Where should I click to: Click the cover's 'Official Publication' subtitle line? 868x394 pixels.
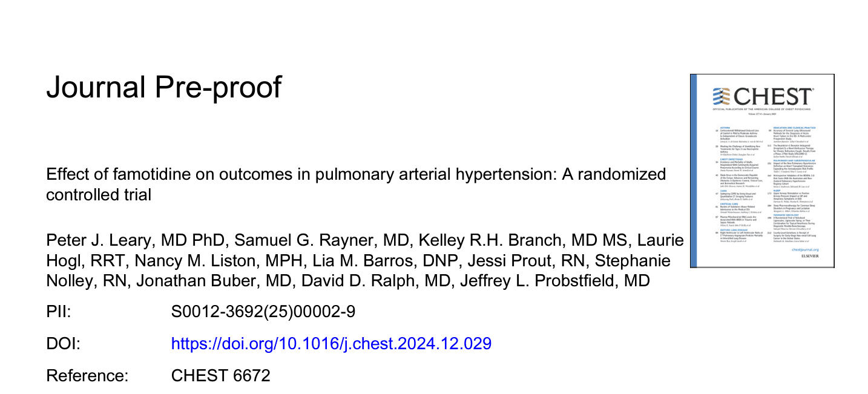coord(763,110)
